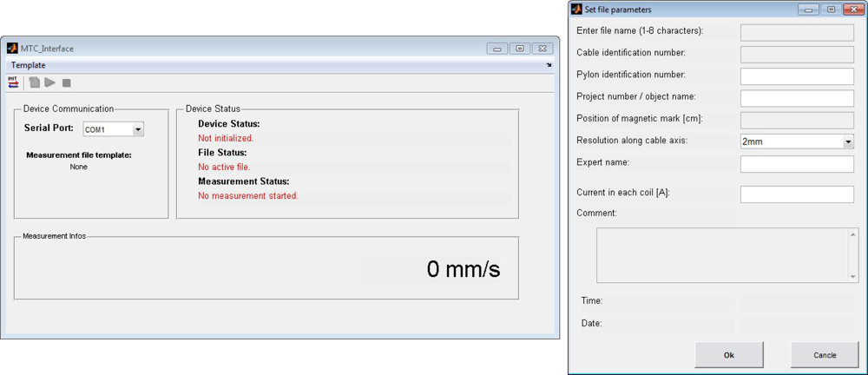
Task: Click the '0 mm/s' speed readout
Action: tap(464, 269)
